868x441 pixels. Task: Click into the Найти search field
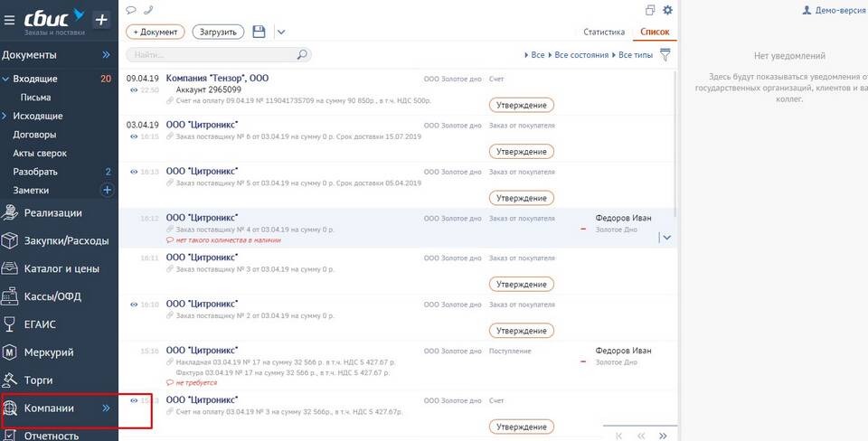[x=212, y=55]
